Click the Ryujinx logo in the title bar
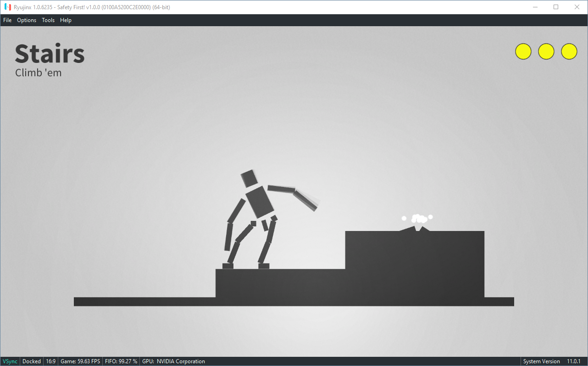588x366 pixels. pyautogui.click(x=7, y=7)
